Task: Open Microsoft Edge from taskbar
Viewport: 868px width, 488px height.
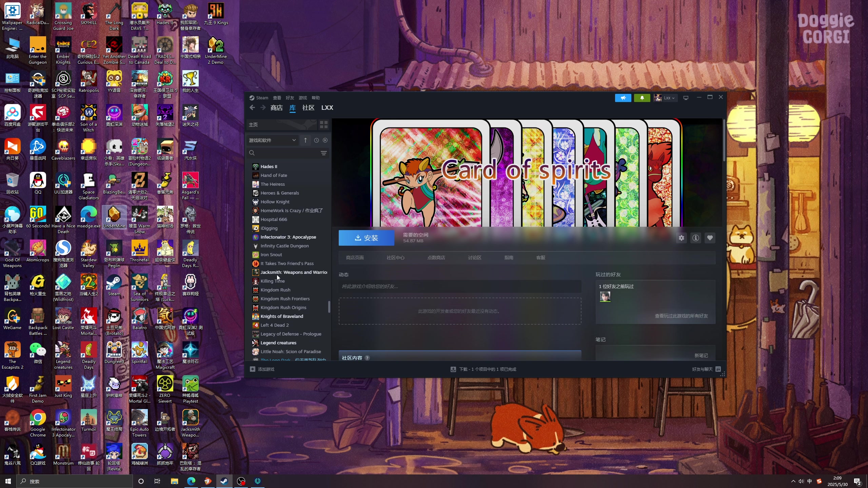Action: (x=191, y=481)
